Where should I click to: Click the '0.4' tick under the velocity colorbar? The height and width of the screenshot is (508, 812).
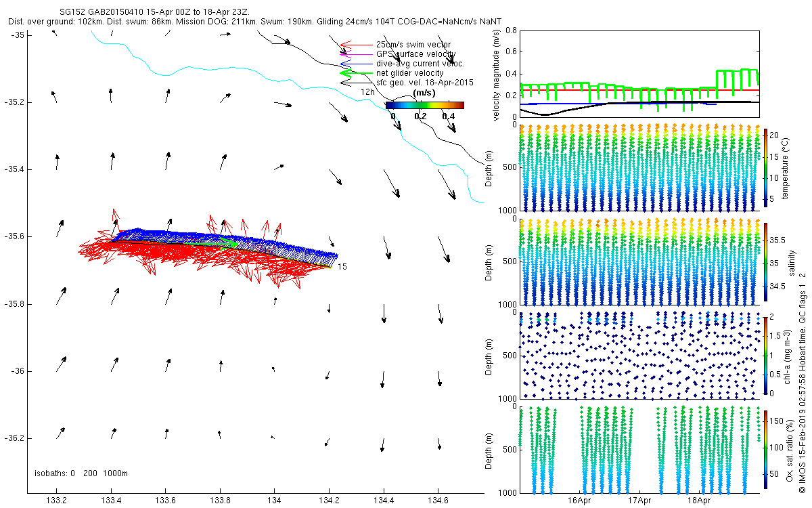pyautogui.click(x=448, y=116)
